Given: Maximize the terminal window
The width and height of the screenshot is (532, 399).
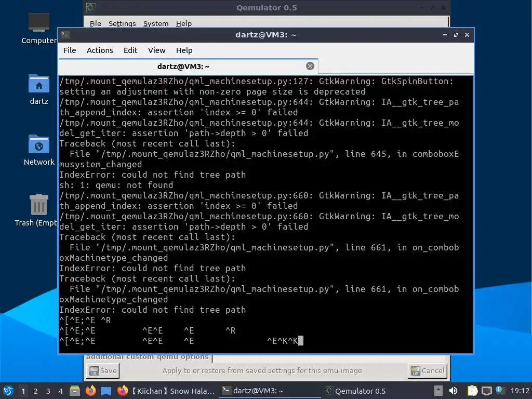Looking at the screenshot, I should point(456,35).
